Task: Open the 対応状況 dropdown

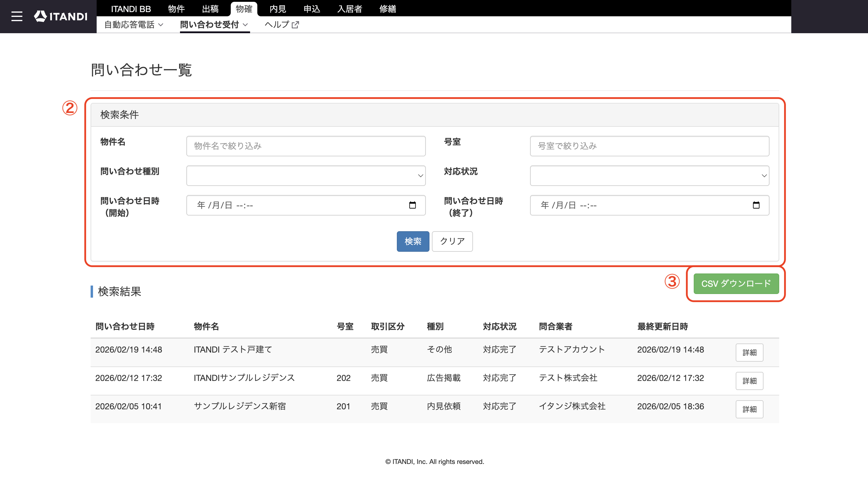Action: point(649,175)
